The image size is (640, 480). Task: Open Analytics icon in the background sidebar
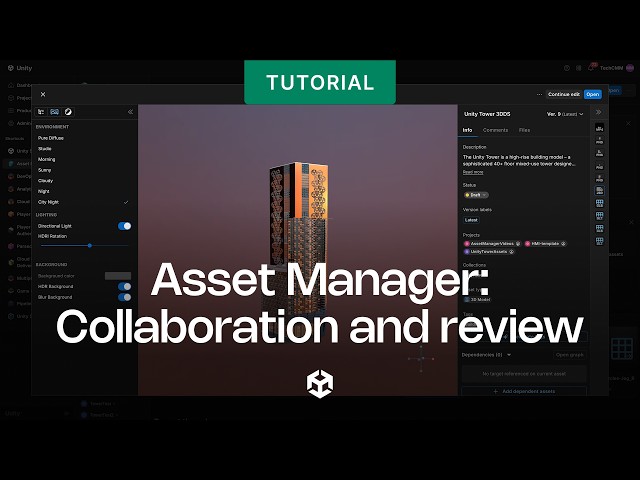(11, 189)
